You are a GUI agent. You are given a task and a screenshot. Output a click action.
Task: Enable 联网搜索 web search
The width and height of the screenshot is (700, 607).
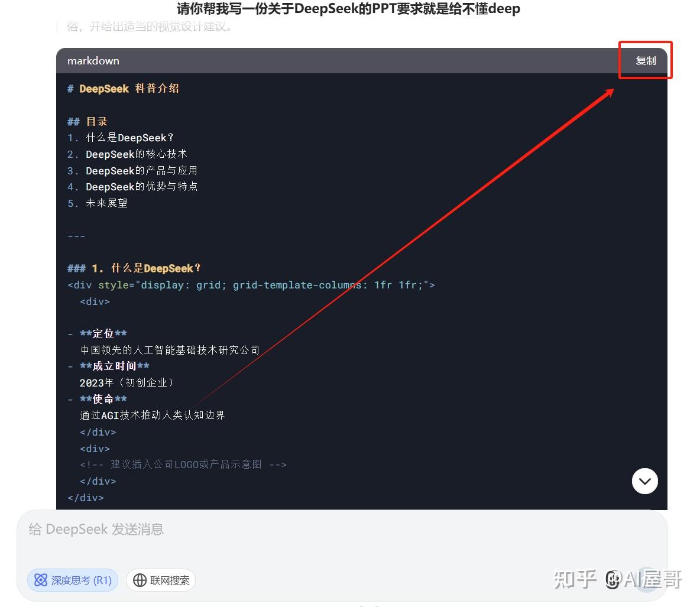(160, 580)
